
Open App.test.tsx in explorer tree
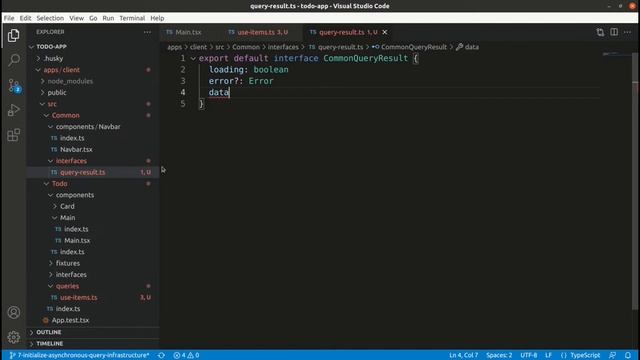(x=70, y=320)
